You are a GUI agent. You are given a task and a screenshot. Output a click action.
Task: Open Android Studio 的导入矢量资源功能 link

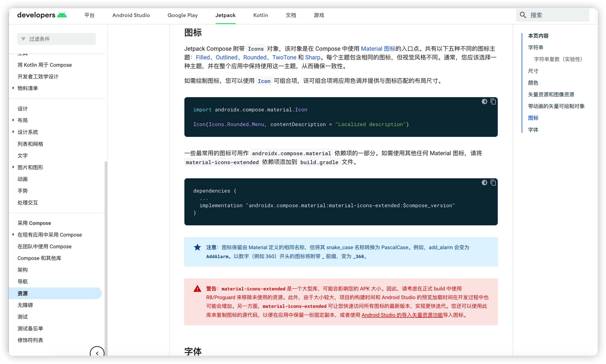(402, 315)
